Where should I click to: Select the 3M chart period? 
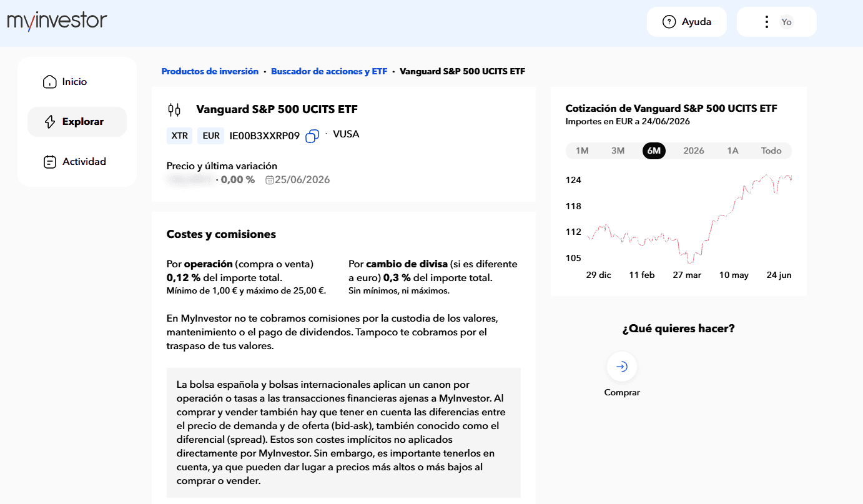(618, 151)
